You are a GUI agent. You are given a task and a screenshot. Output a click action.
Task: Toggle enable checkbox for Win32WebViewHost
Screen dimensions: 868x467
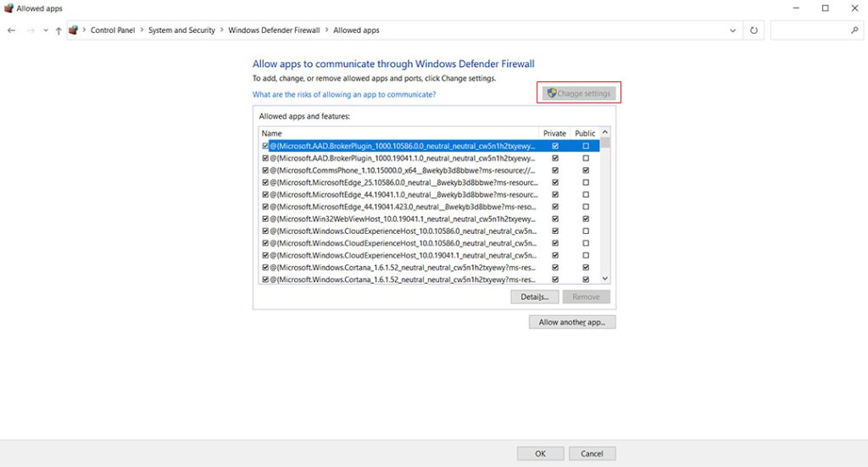[265, 220]
